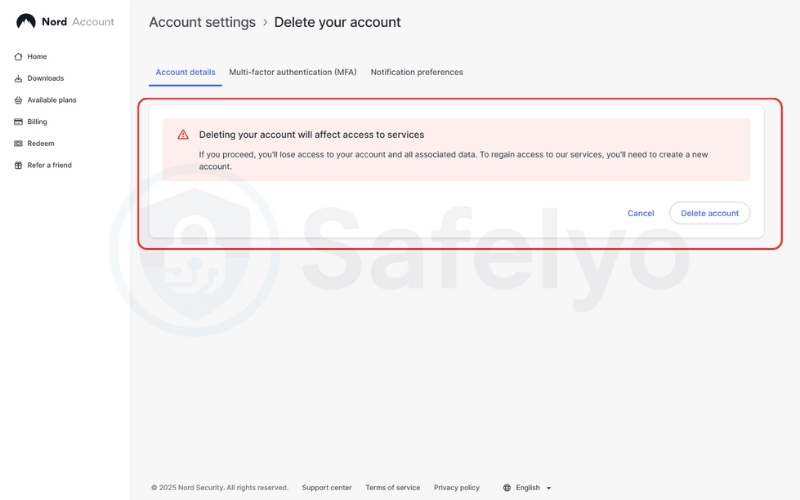Select the Account details tab
Viewport: 800px width, 500px height.
[x=185, y=72]
